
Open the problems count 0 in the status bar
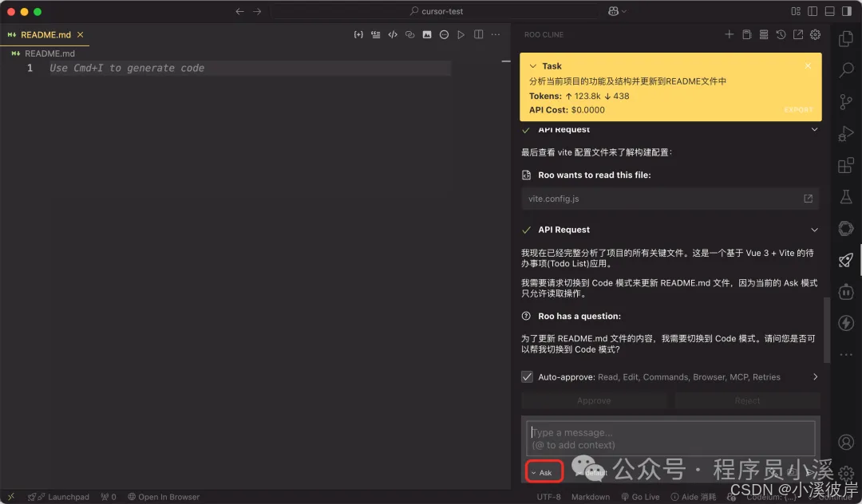(109, 497)
